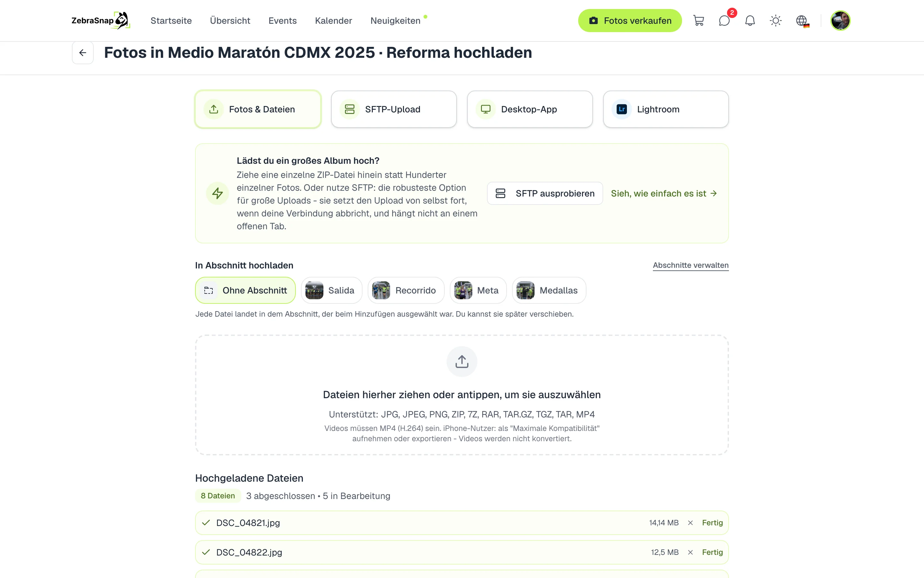Go back using the arrow button
Screen dimensions: 924x578
tap(83, 53)
